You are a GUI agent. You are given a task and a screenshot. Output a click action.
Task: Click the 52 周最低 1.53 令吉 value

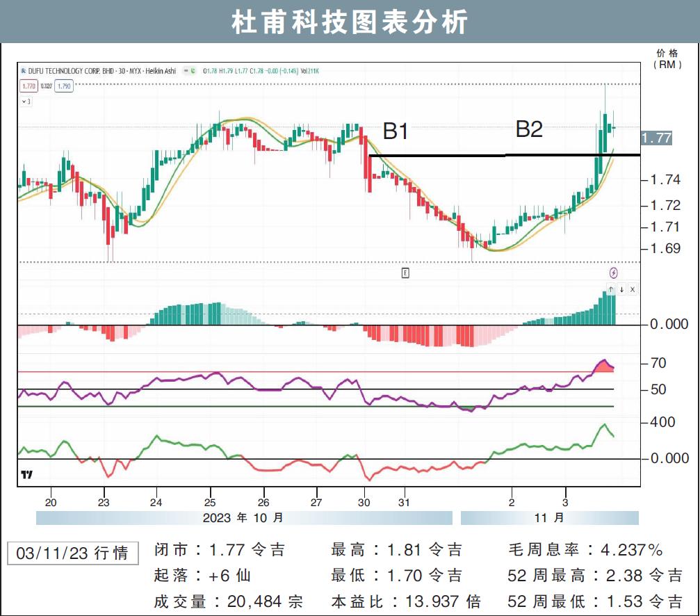click(x=594, y=601)
